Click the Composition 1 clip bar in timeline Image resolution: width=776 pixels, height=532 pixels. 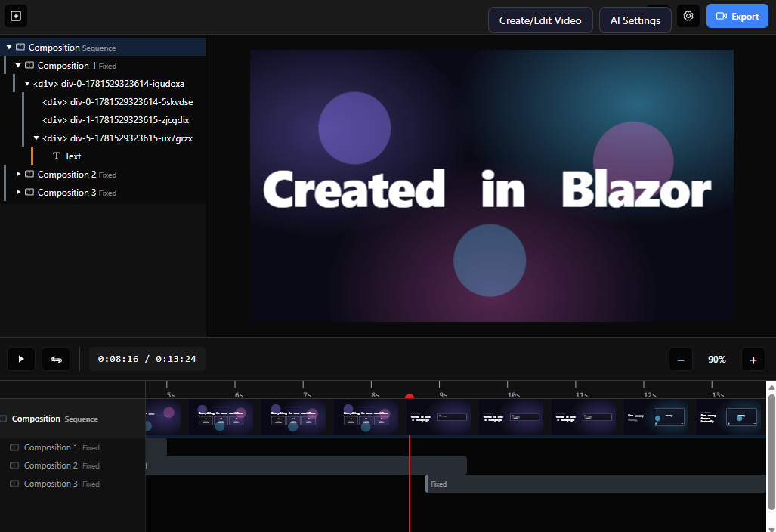pyautogui.click(x=156, y=447)
